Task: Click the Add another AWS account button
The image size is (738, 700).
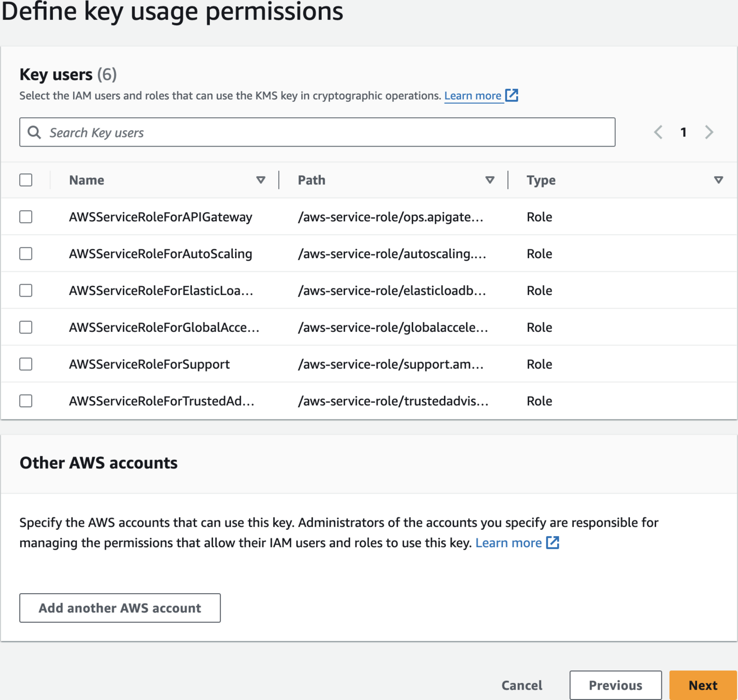Action: click(x=120, y=608)
